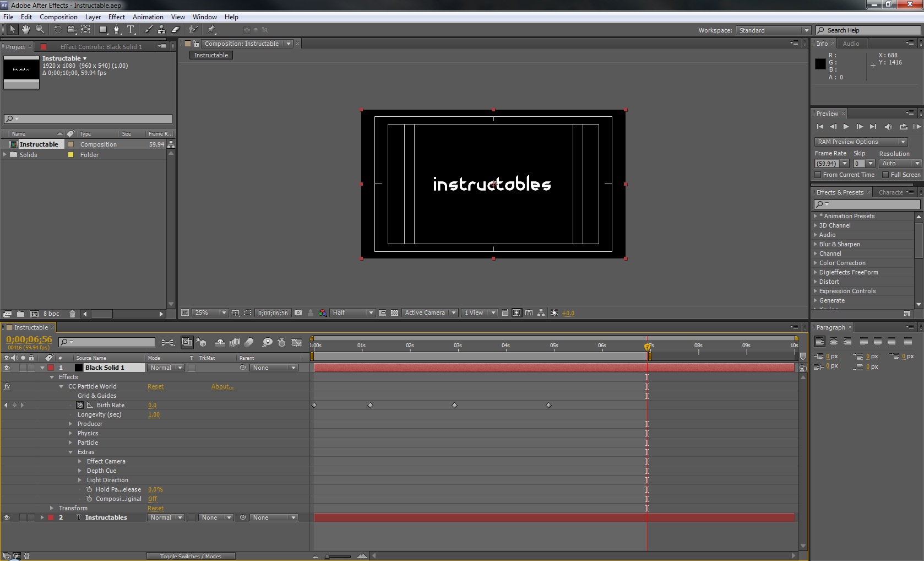
Task: Click the About link for CC Particle World
Action: [x=222, y=386]
